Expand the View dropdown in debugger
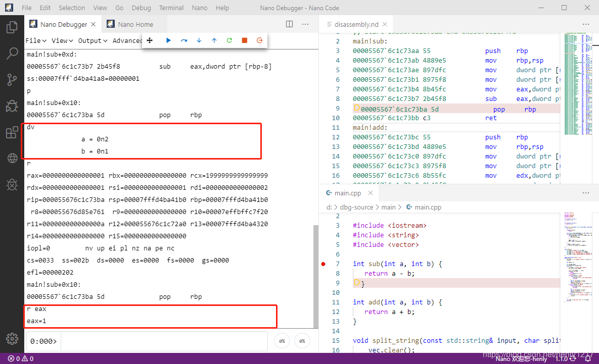599x364 pixels. pos(62,40)
